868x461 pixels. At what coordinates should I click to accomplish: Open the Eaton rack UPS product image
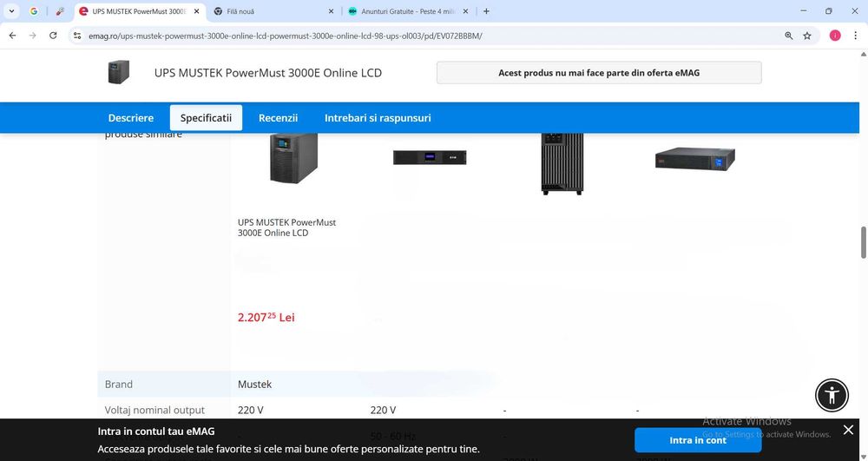[430, 157]
